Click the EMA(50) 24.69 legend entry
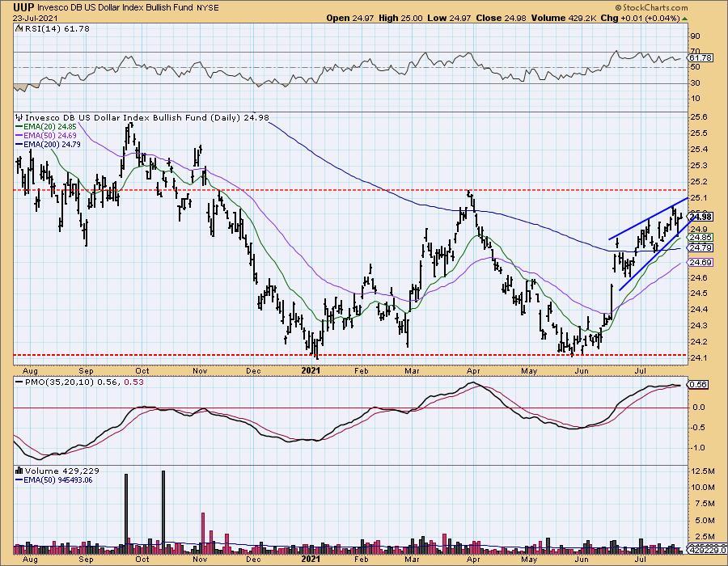 [46, 136]
